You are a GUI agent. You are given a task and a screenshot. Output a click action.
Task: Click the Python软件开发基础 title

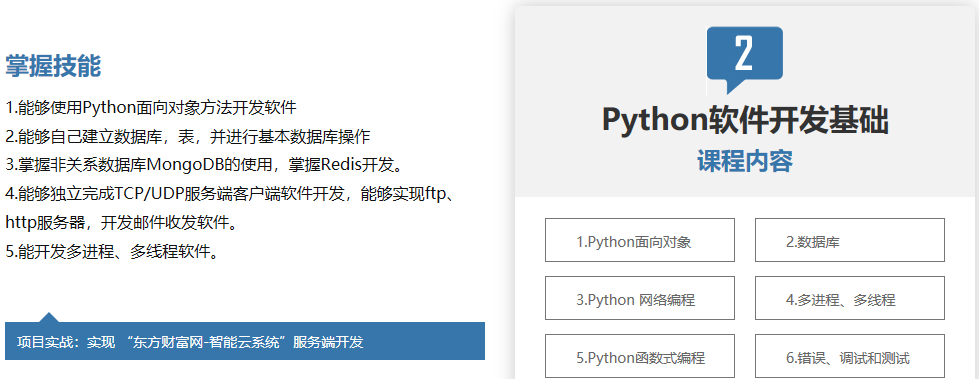pyautogui.click(x=745, y=120)
